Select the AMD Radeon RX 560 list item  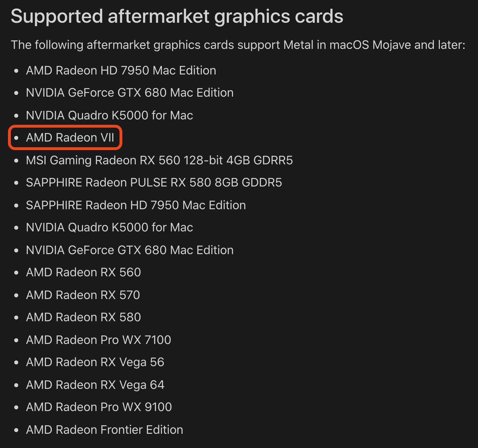[x=84, y=272]
